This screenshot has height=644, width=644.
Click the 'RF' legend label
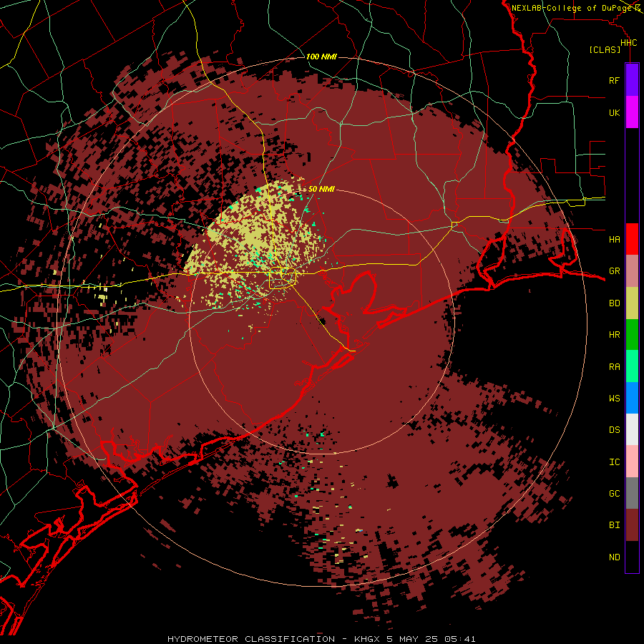point(614,80)
